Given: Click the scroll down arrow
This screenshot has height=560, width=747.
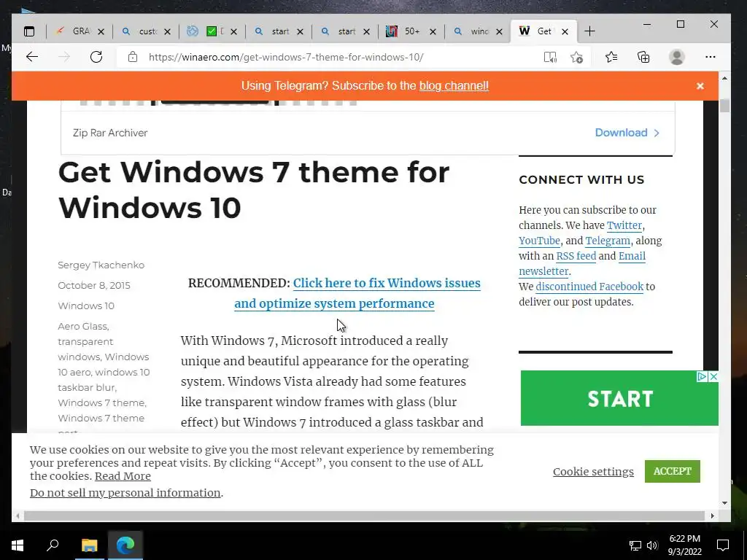Looking at the screenshot, I should click(x=724, y=503).
